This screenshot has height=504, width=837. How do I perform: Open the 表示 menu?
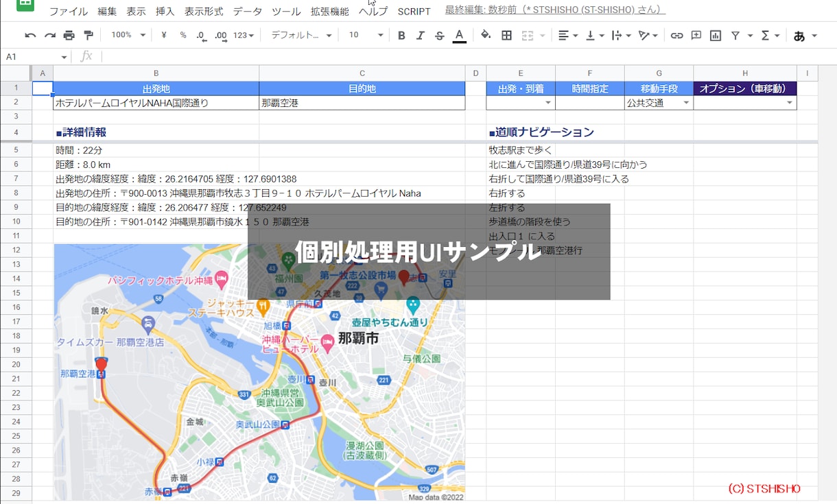(136, 11)
